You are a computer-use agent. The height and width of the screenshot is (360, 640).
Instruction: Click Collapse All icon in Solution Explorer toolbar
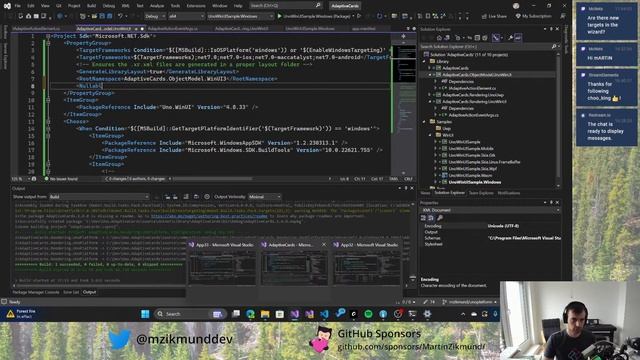477,38
